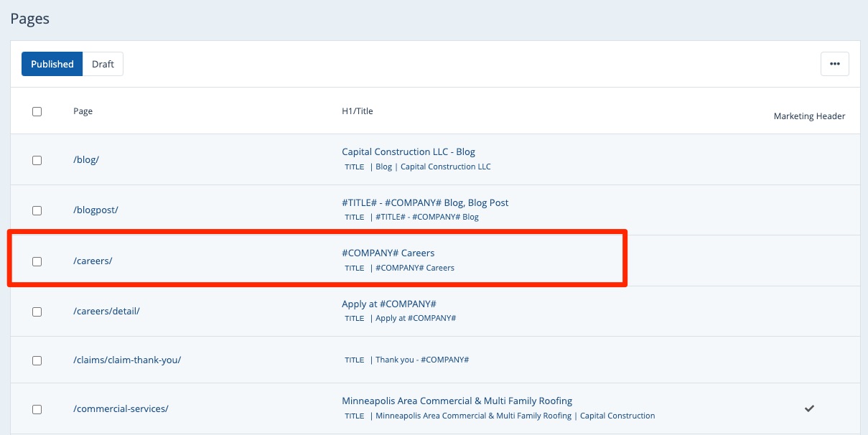Click the Page column header

tap(83, 111)
